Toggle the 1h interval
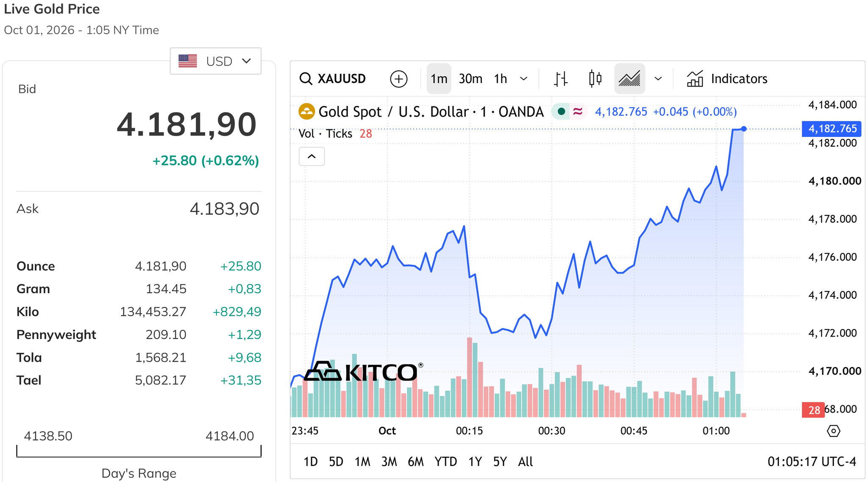868x482 pixels. 501,79
